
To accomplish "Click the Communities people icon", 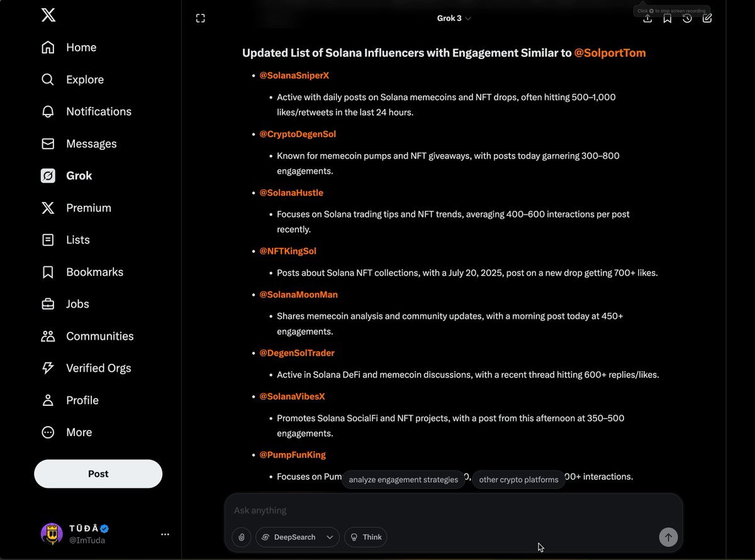I will click(48, 336).
